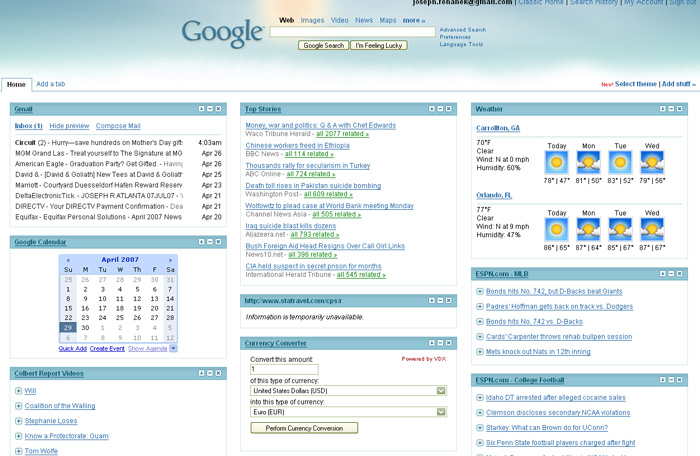The height and width of the screenshot is (456, 700).
Task: Click the Google Search button
Action: (324, 45)
